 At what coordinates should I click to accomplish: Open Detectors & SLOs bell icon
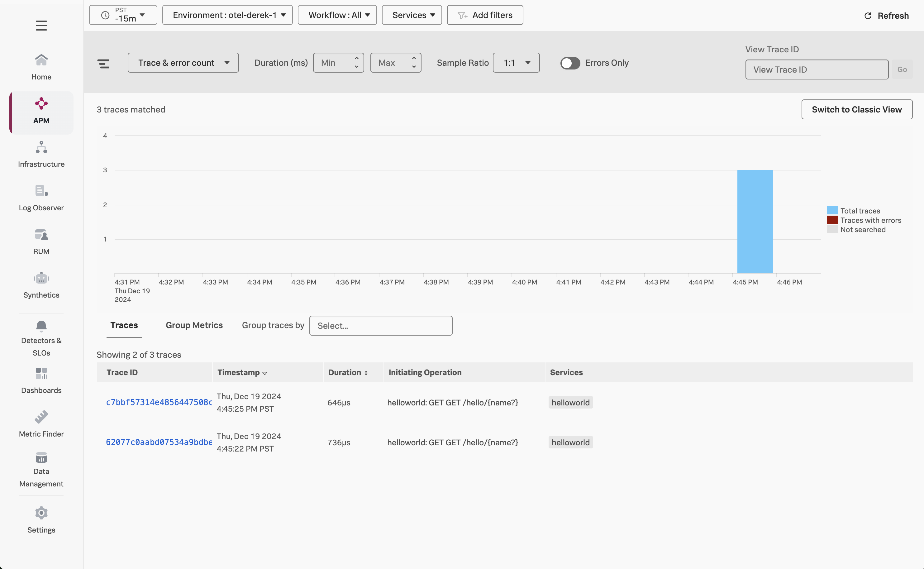(x=41, y=326)
